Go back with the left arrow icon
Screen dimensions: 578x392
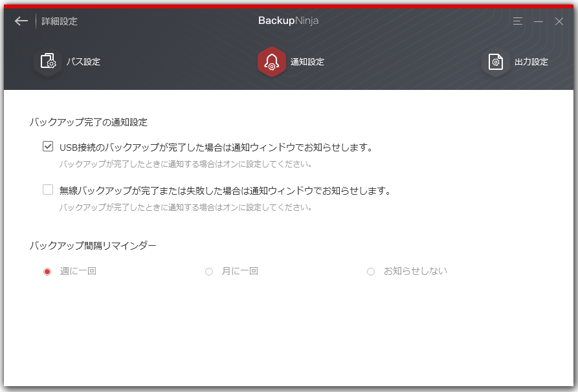(21, 21)
